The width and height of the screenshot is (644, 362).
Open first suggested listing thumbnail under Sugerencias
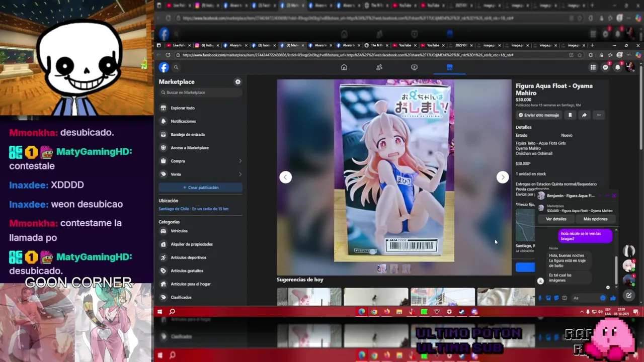point(309,297)
